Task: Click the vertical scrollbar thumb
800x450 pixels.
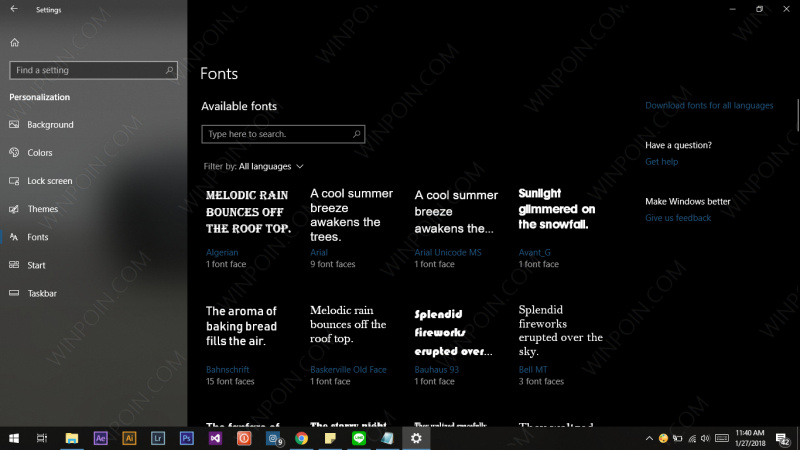Action: [x=797, y=115]
